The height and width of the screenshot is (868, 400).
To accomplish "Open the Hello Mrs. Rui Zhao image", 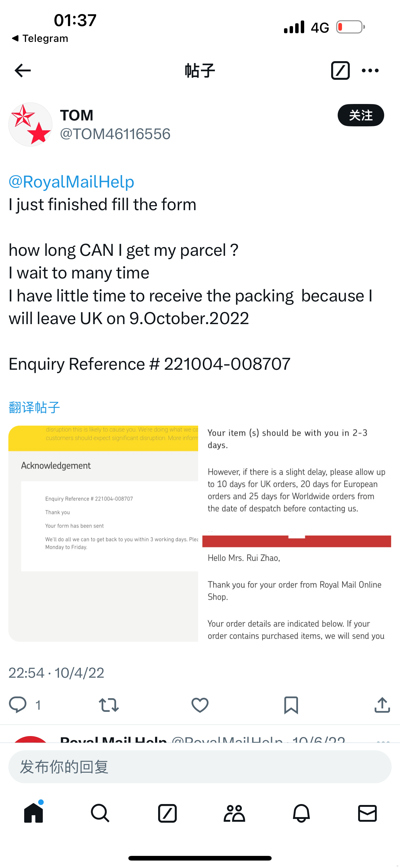I will [x=296, y=590].
